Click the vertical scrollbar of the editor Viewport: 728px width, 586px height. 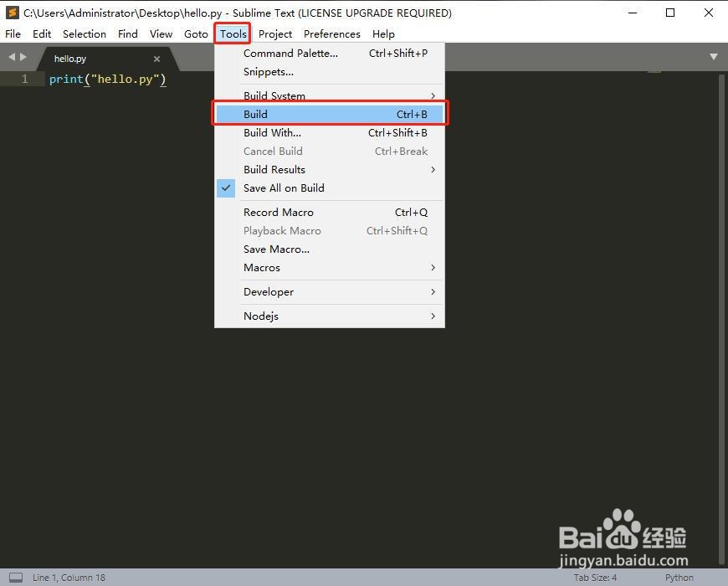point(721,321)
